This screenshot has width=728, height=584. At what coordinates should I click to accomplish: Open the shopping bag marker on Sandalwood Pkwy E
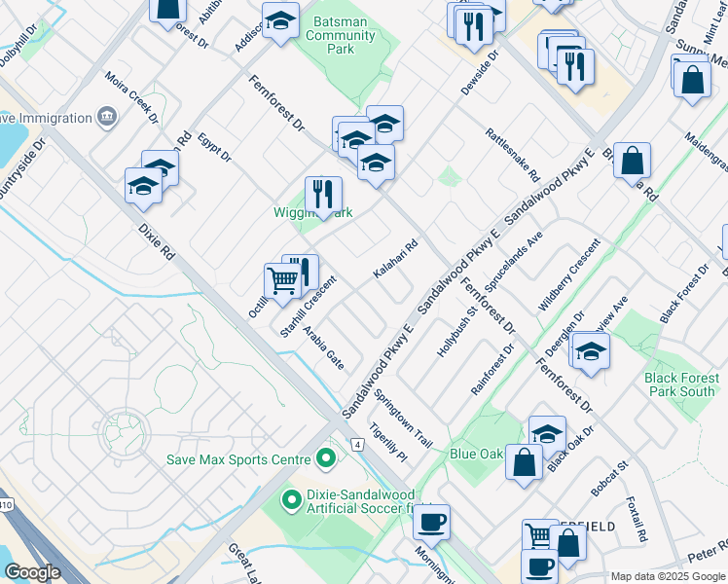(x=633, y=161)
